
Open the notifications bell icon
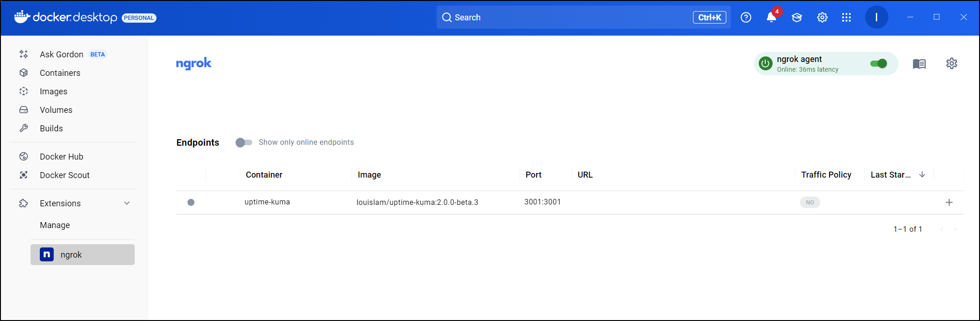[x=771, y=18]
